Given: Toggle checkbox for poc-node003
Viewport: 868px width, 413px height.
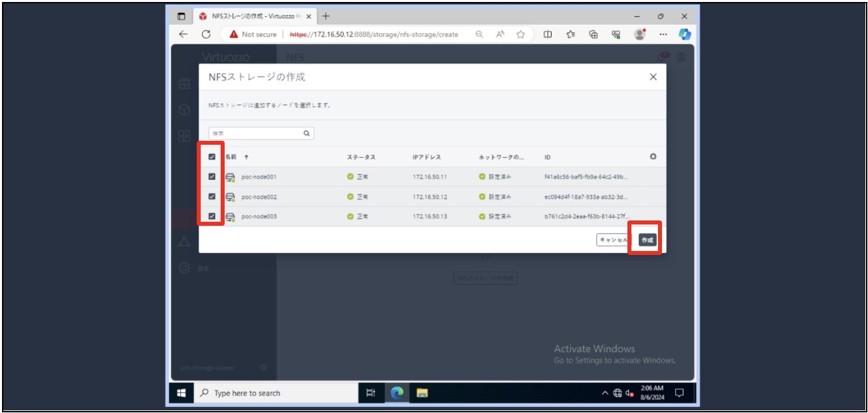Looking at the screenshot, I should pyautogui.click(x=212, y=216).
